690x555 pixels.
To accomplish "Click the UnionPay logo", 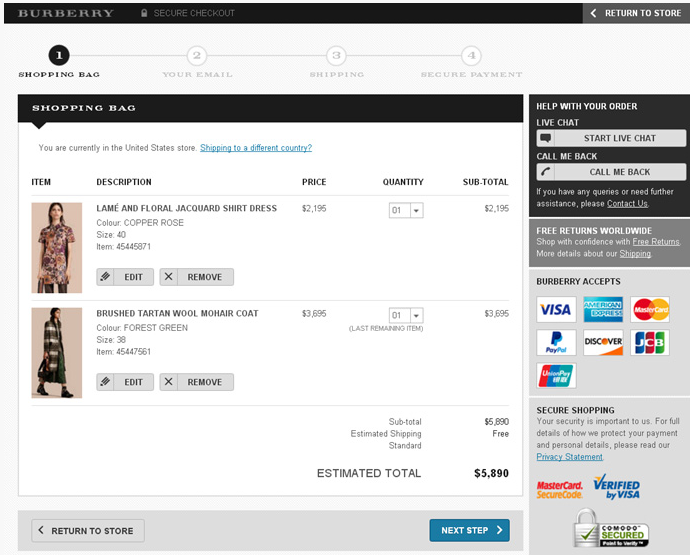I will tap(556, 375).
